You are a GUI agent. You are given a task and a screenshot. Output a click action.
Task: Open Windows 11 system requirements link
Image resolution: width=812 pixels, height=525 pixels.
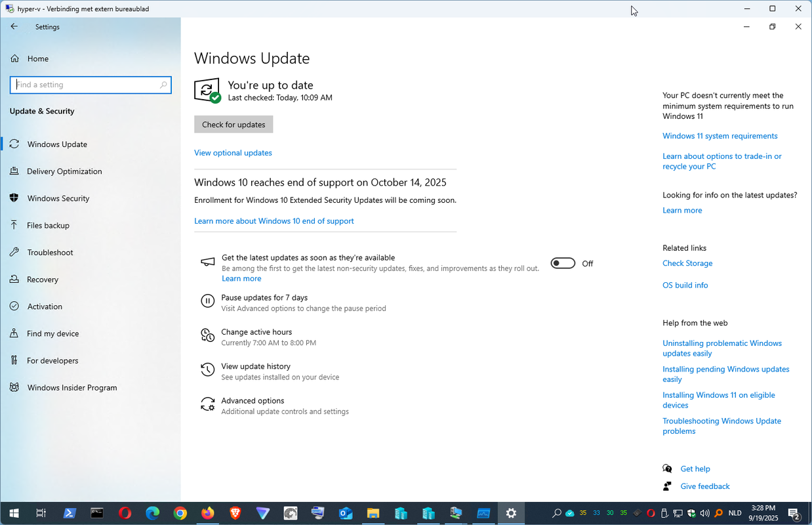720,136
